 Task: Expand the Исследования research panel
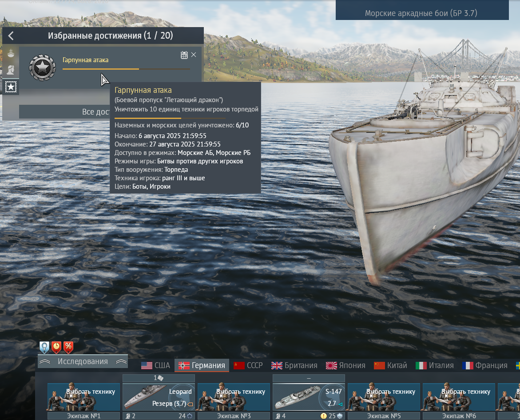[83, 361]
